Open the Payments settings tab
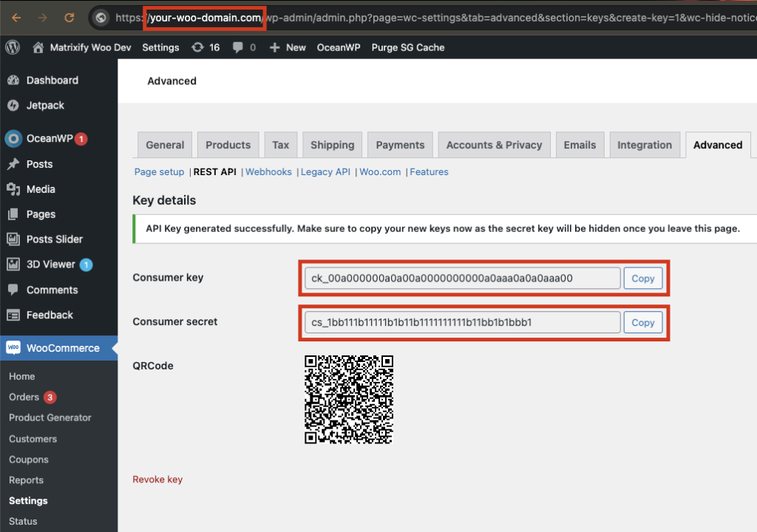Screen dimensions: 757x532 point(400,145)
